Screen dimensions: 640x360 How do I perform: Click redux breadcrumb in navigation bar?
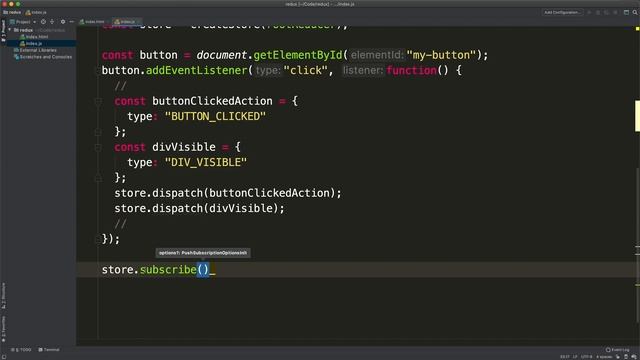coord(12,12)
